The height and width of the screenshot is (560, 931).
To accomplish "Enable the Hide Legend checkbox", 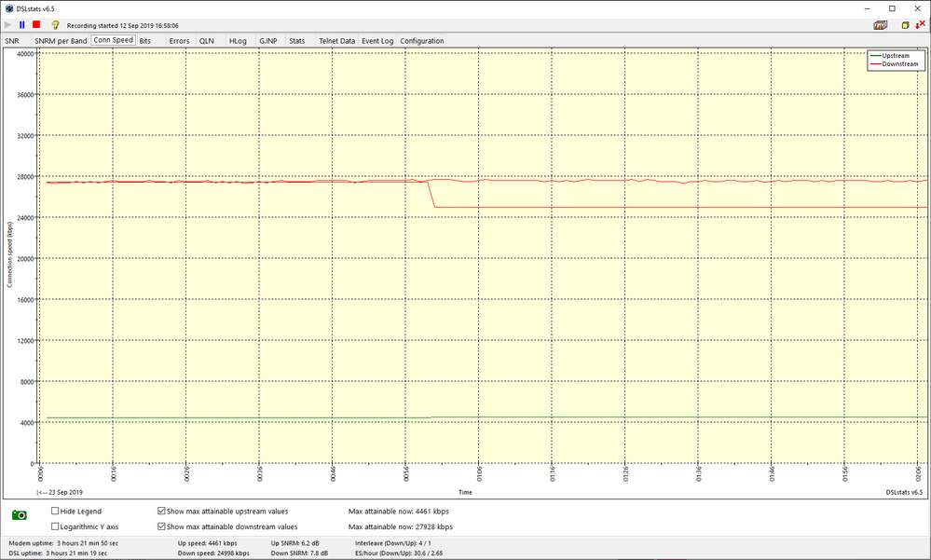I will pyautogui.click(x=55, y=512).
